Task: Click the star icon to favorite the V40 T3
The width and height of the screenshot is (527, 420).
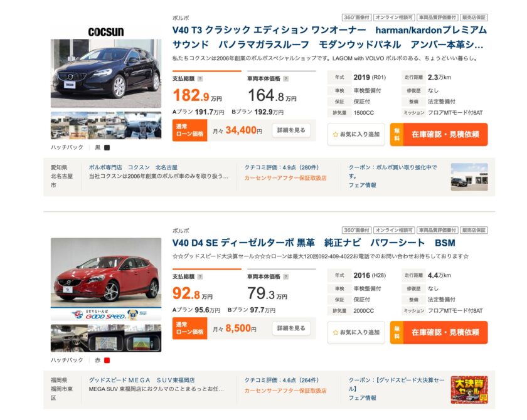Action: [x=336, y=134]
